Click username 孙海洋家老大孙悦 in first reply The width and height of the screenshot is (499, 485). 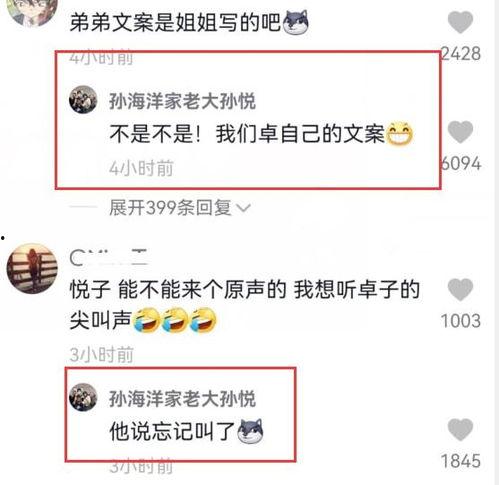click(x=182, y=101)
